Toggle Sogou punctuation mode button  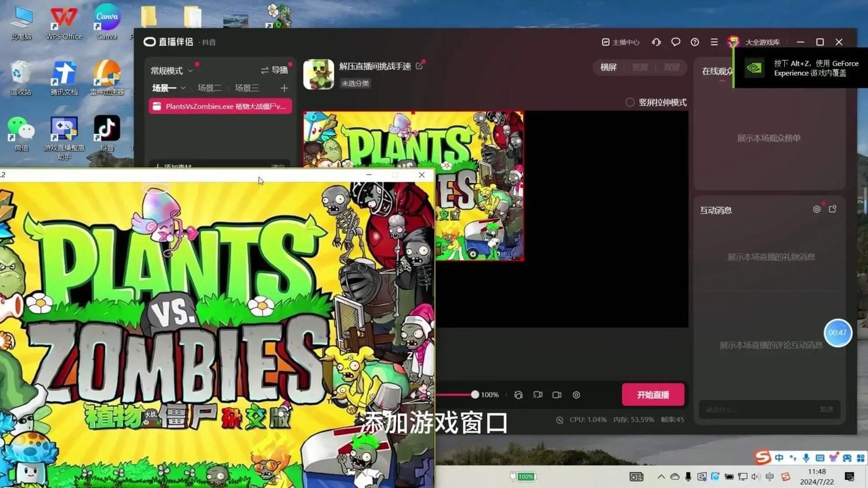793,457
